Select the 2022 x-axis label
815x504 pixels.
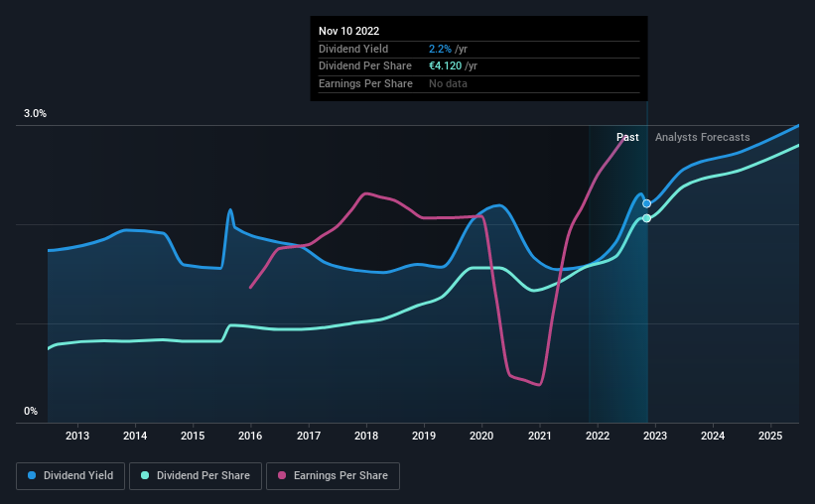point(598,436)
